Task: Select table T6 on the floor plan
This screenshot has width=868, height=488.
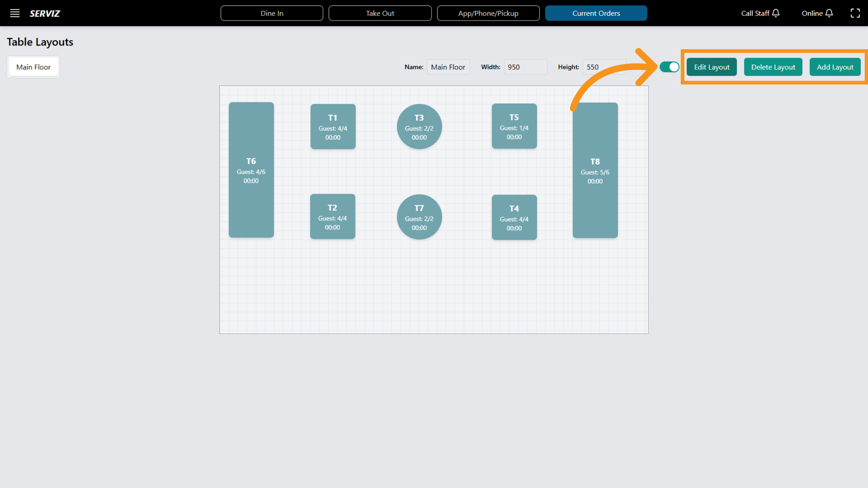Action: 251,170
